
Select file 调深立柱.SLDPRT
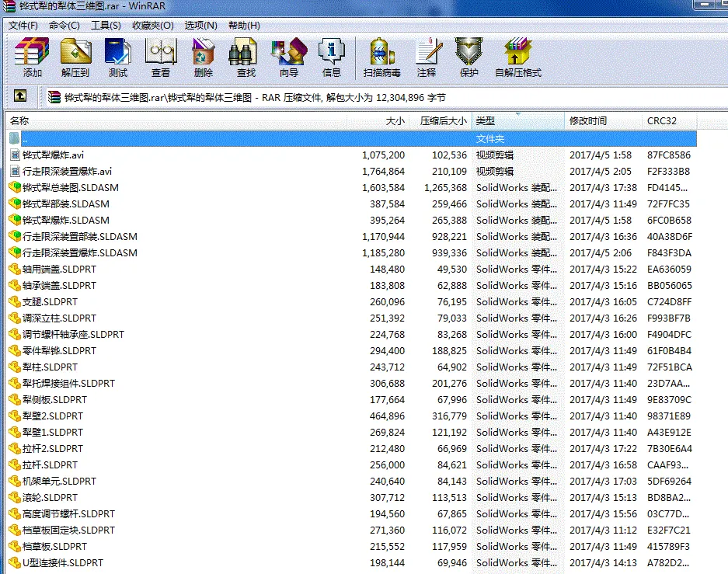pyautogui.click(x=59, y=318)
